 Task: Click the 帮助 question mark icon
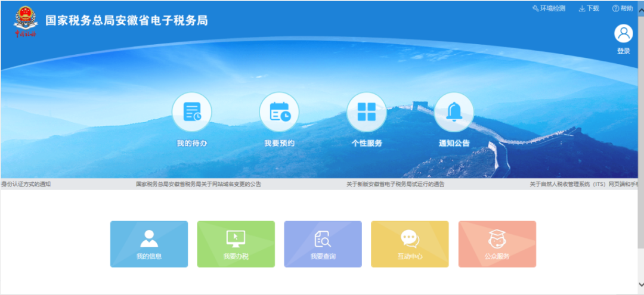(615, 8)
